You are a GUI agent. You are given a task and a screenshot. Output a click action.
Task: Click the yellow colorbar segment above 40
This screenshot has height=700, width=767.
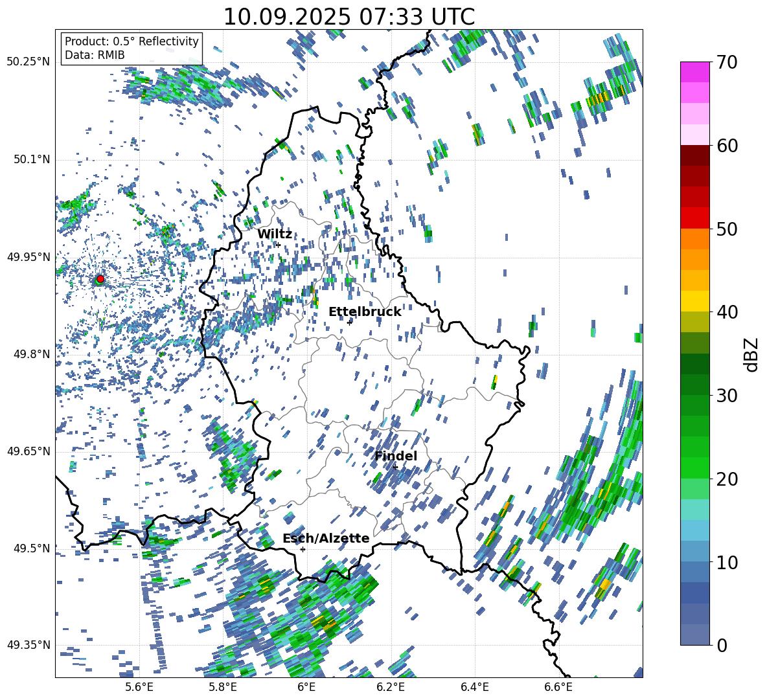pos(694,301)
